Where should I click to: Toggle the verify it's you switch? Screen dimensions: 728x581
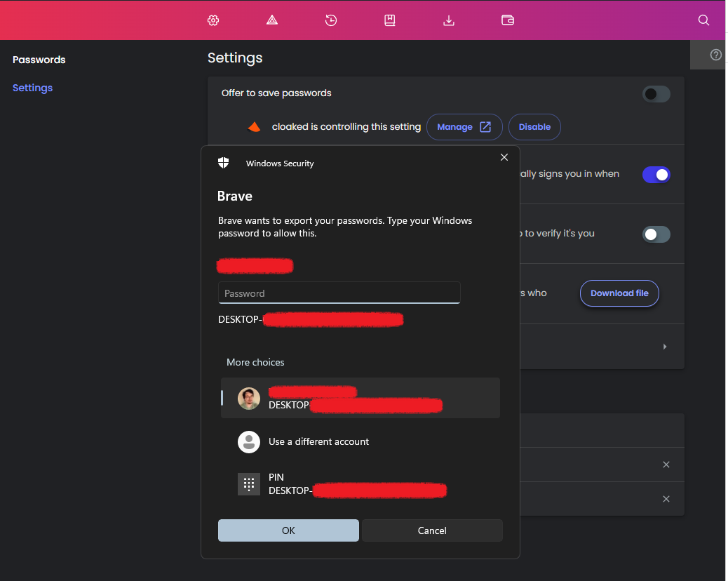(656, 234)
